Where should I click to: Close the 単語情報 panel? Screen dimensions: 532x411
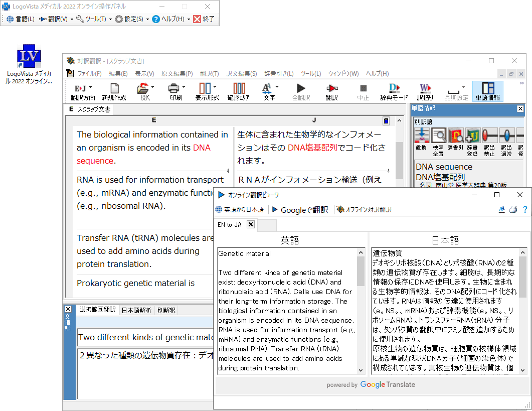coord(520,109)
